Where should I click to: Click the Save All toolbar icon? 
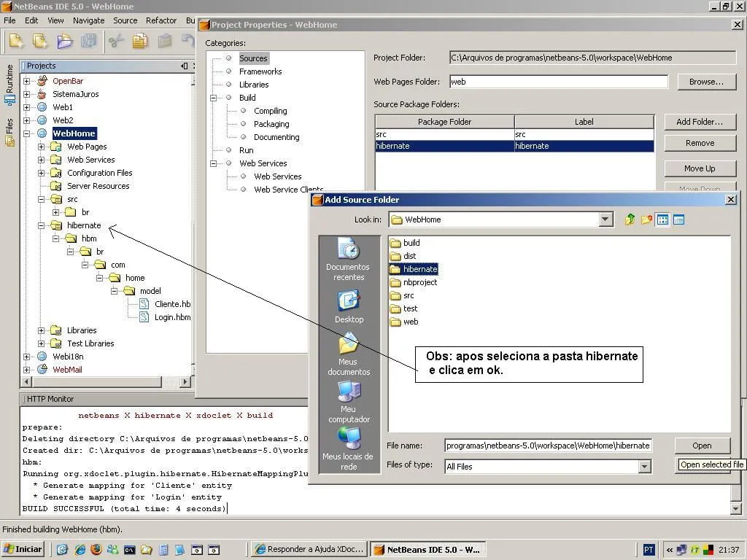[88, 42]
